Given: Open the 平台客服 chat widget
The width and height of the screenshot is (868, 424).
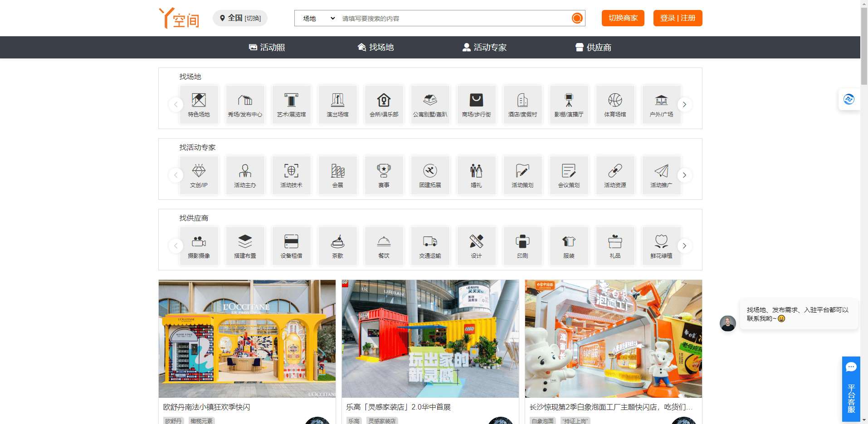Looking at the screenshot, I should 851,389.
